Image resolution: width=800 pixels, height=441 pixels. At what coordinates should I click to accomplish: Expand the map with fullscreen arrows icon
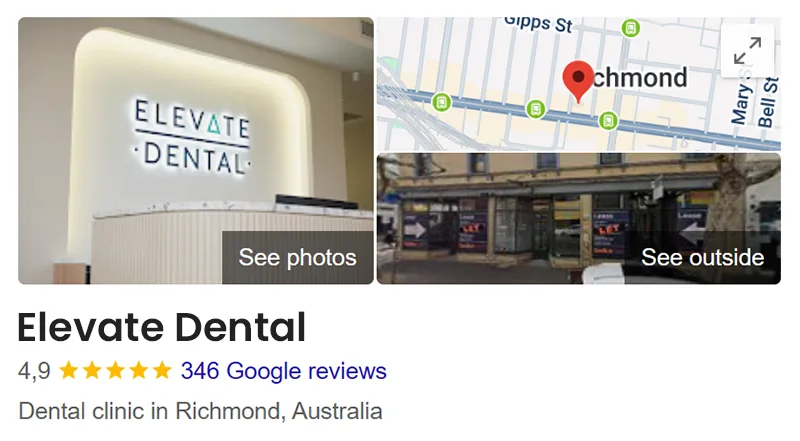(x=747, y=51)
